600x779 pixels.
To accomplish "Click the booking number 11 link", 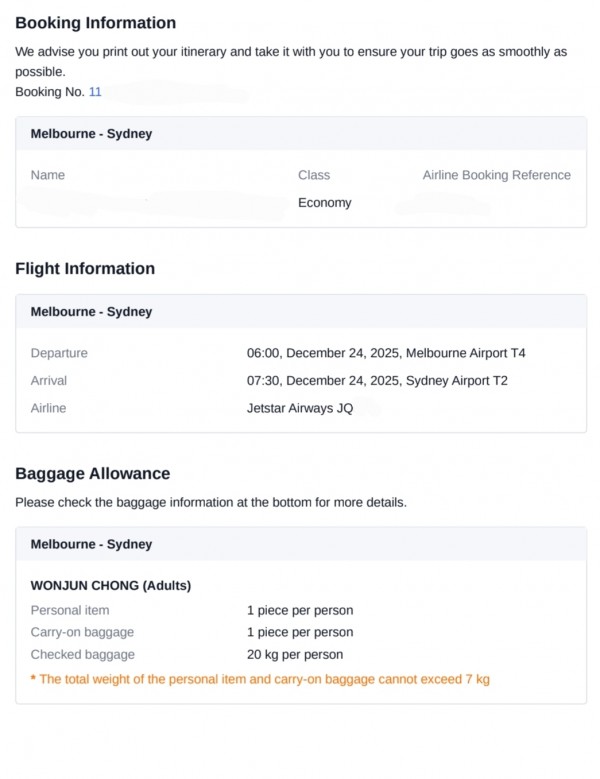I will click(95, 92).
